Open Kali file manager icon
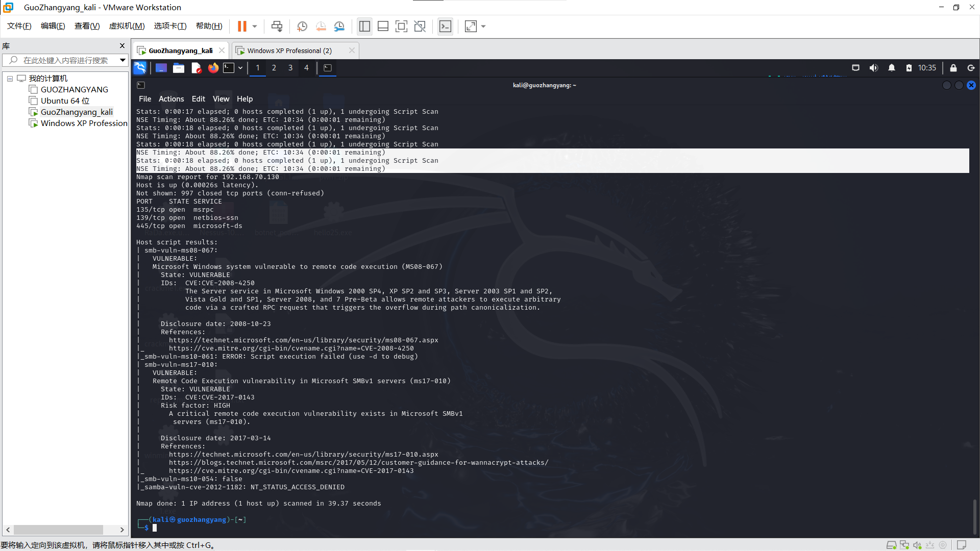The height and width of the screenshot is (551, 980). [x=179, y=68]
